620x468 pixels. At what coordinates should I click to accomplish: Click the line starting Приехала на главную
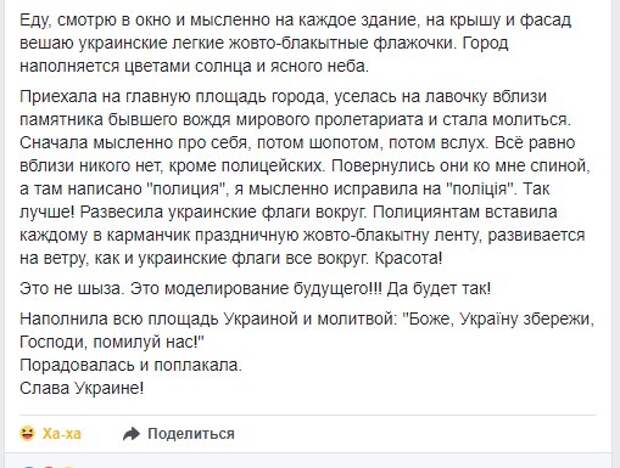pos(283,96)
